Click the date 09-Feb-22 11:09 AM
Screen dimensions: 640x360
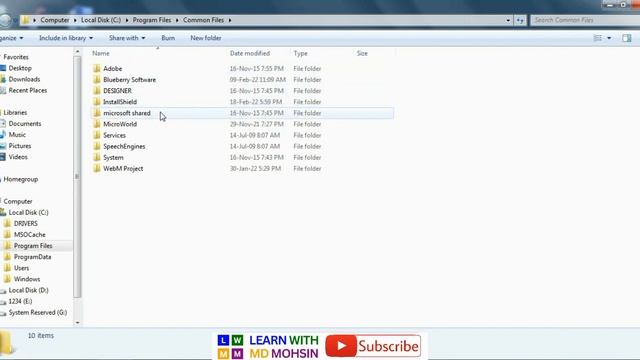[x=258, y=80]
